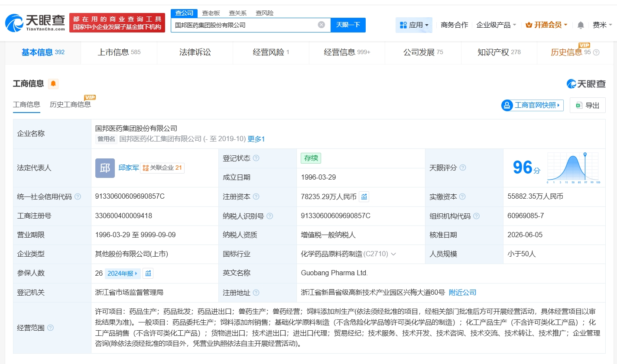The width and height of the screenshot is (617, 364).
Task: Open the 费米 account menu
Action: 602,25
